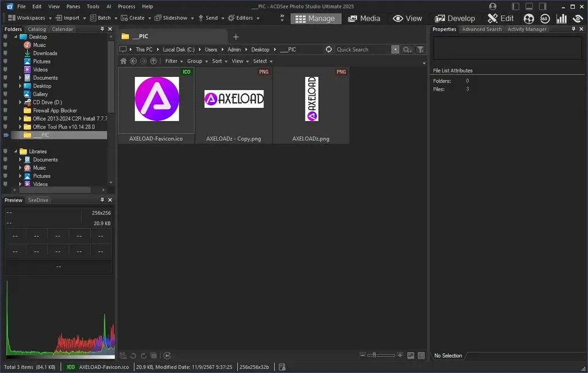Open People mode faces icon
Image resolution: width=588 pixels, height=373 pixels.
[x=529, y=19]
